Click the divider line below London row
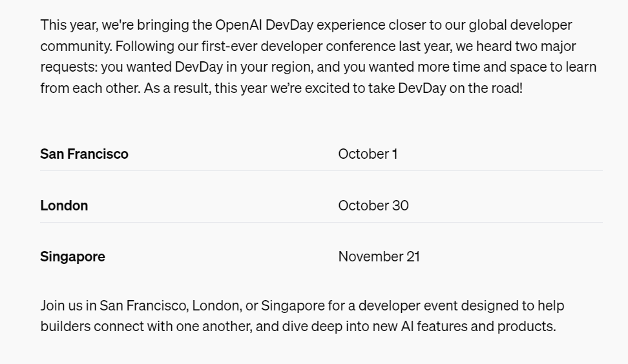 pos(321,223)
